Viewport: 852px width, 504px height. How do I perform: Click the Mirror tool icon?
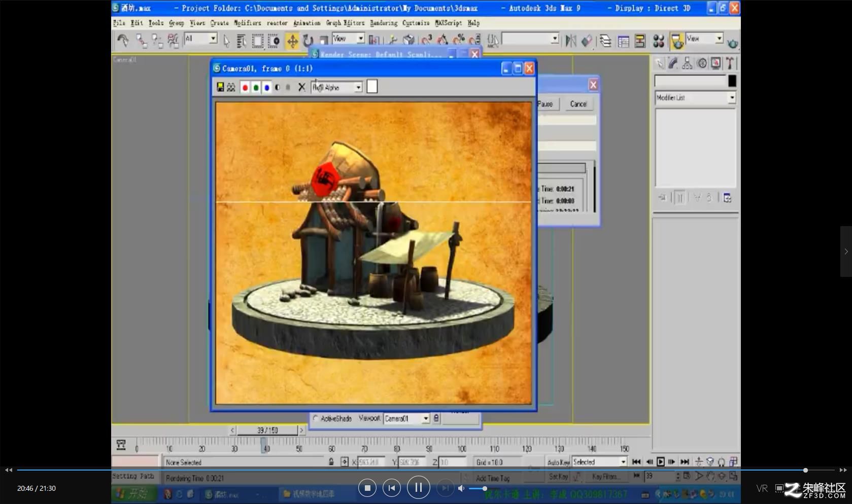[570, 41]
